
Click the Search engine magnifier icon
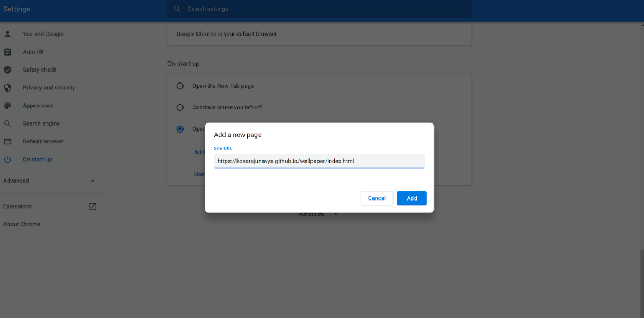[x=7, y=123]
